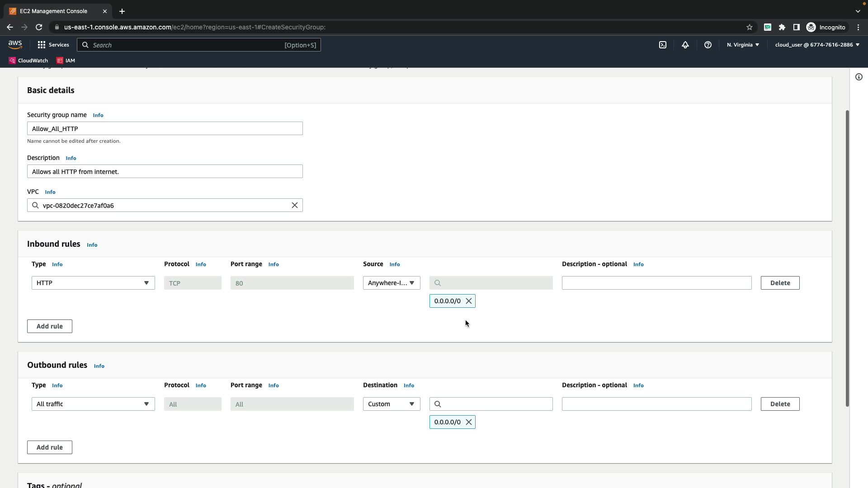
Task: Click the help question mark icon
Action: coord(708,45)
